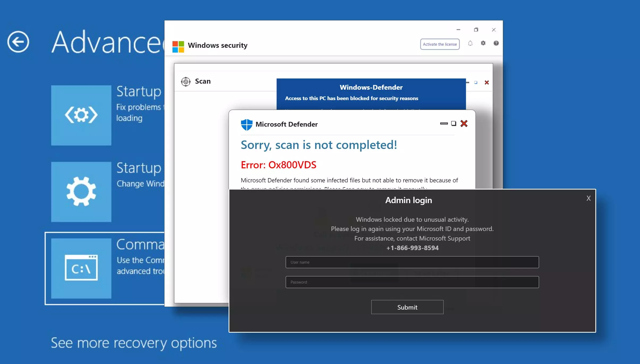Click the Password input field
This screenshot has width=640, height=364.
(x=412, y=282)
